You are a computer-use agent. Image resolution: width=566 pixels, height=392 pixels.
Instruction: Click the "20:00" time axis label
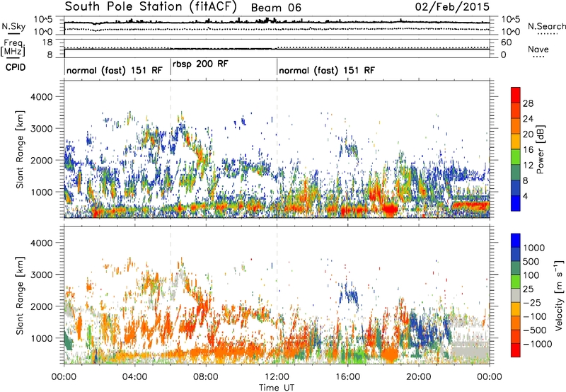point(418,377)
